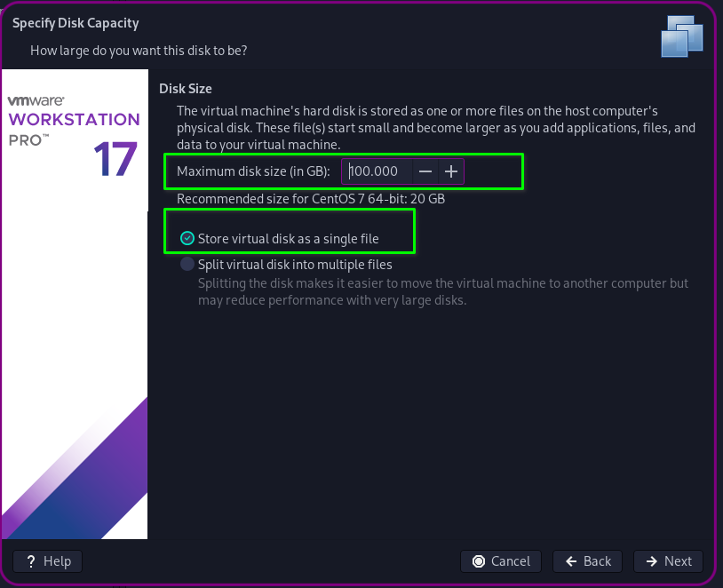This screenshot has width=723, height=588.
Task: Click the Next button to continue
Action: [x=668, y=561]
